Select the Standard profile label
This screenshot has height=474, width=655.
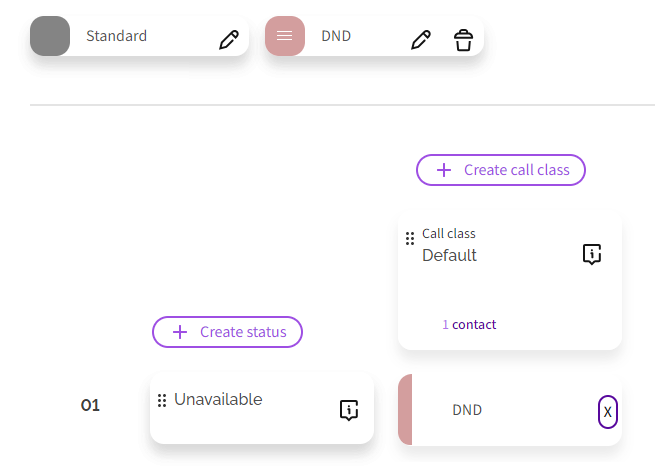pyautogui.click(x=116, y=37)
